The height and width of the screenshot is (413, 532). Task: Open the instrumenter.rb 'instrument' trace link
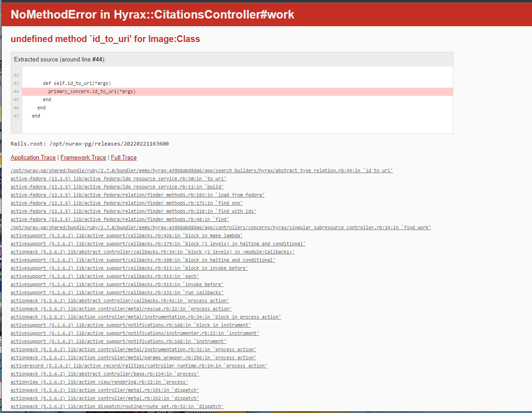[135, 333]
